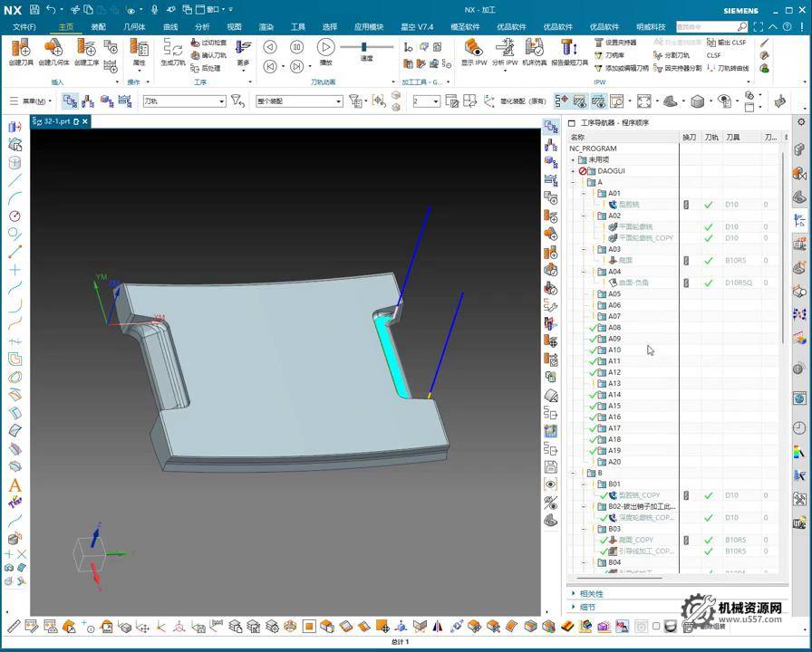Click the 菜单(M) button
This screenshot has width=812, height=652.
[34, 101]
